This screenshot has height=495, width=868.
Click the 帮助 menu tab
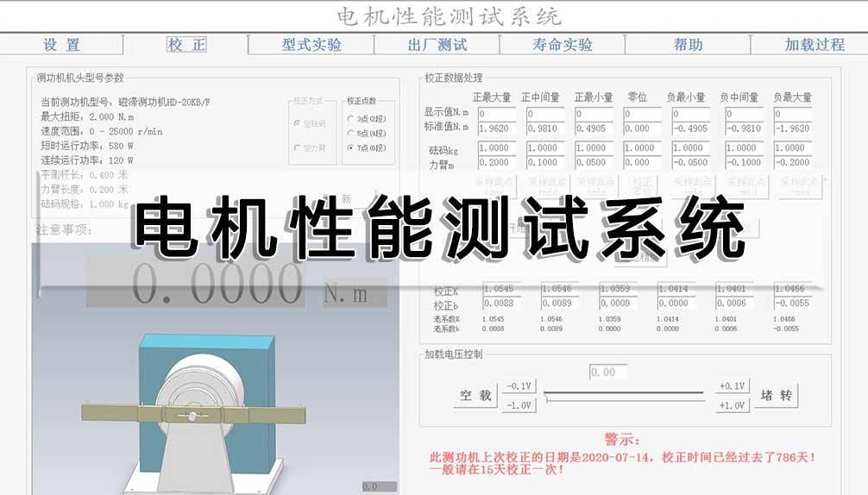pos(688,45)
